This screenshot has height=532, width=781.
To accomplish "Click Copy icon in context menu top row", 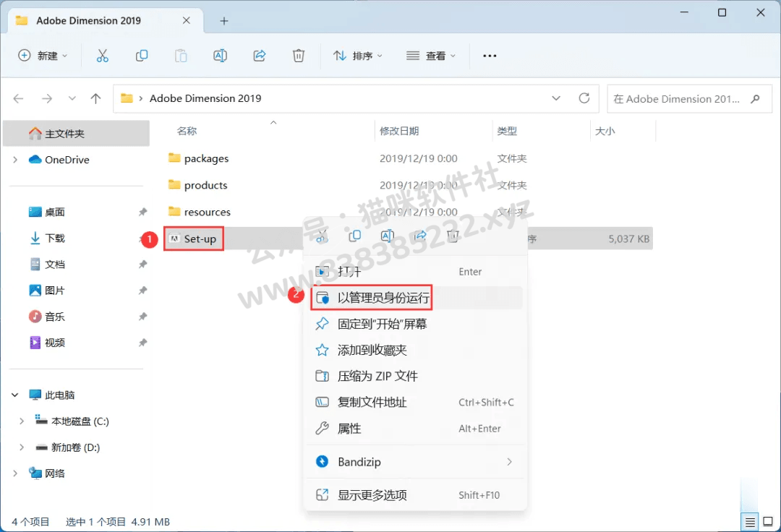I will [354, 236].
